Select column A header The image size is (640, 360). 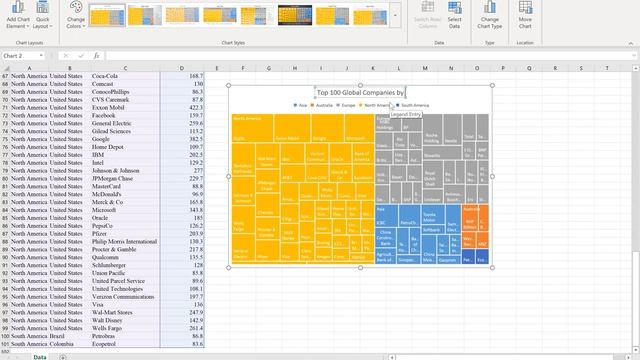tap(29, 68)
